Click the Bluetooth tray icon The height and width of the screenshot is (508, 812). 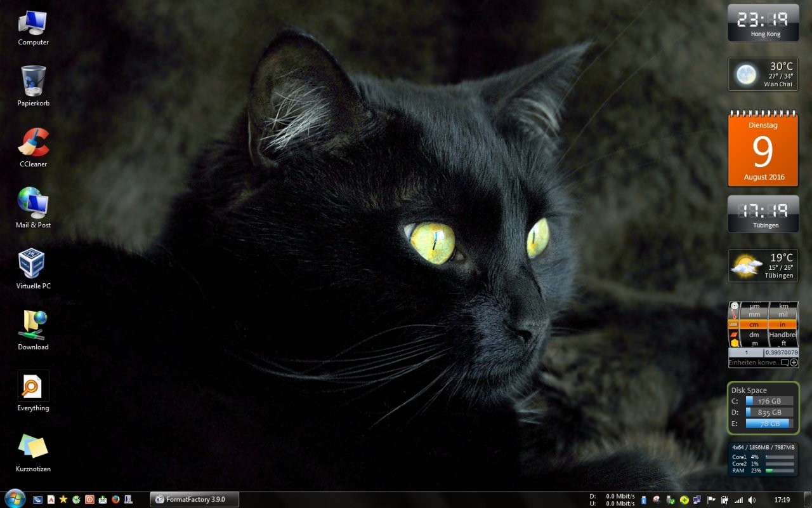(643, 500)
